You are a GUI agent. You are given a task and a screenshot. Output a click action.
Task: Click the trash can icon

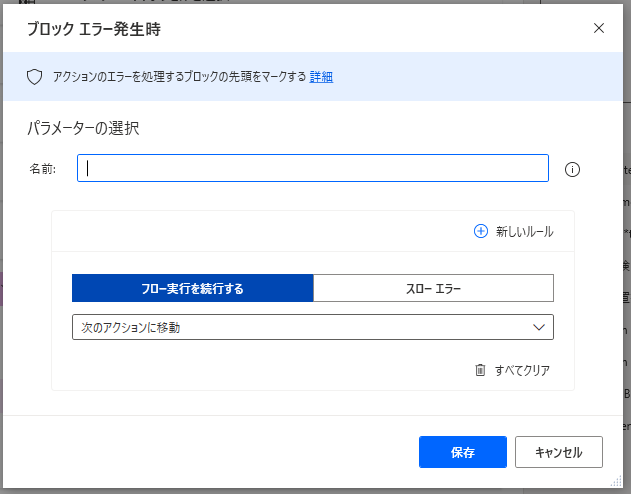(480, 370)
